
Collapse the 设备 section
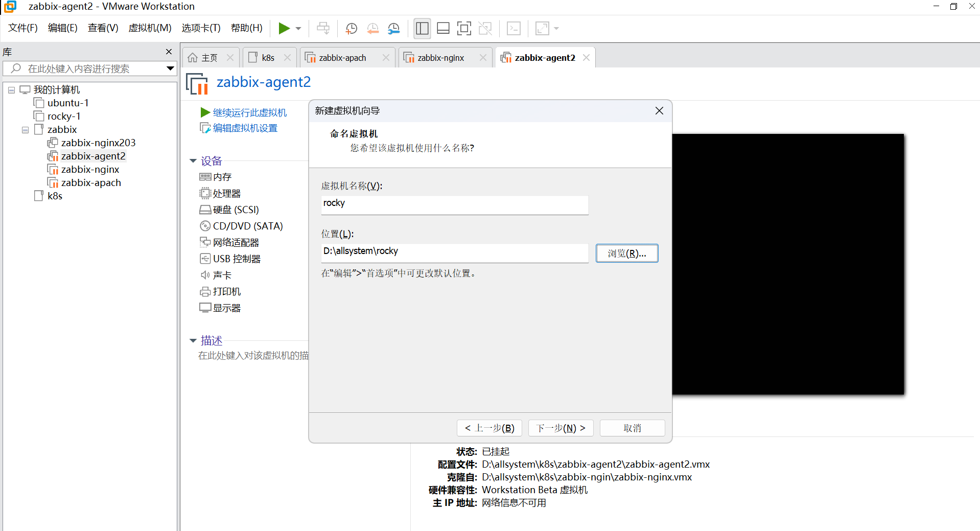(193, 161)
